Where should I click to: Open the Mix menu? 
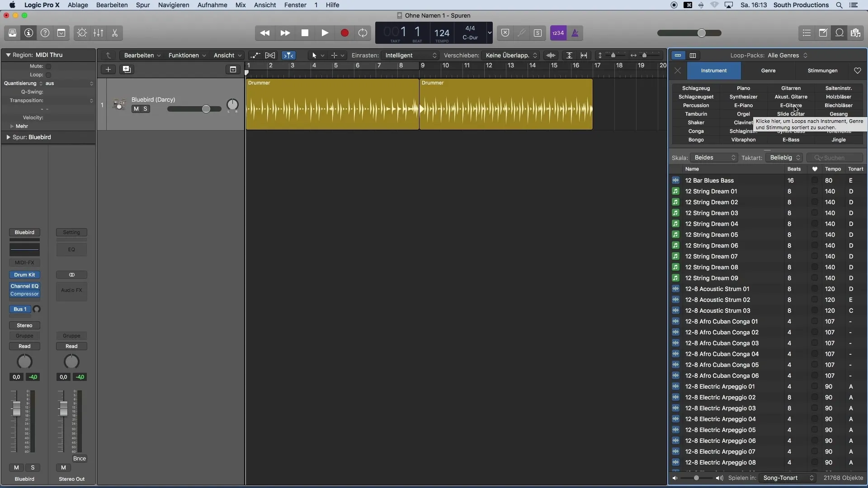point(241,5)
